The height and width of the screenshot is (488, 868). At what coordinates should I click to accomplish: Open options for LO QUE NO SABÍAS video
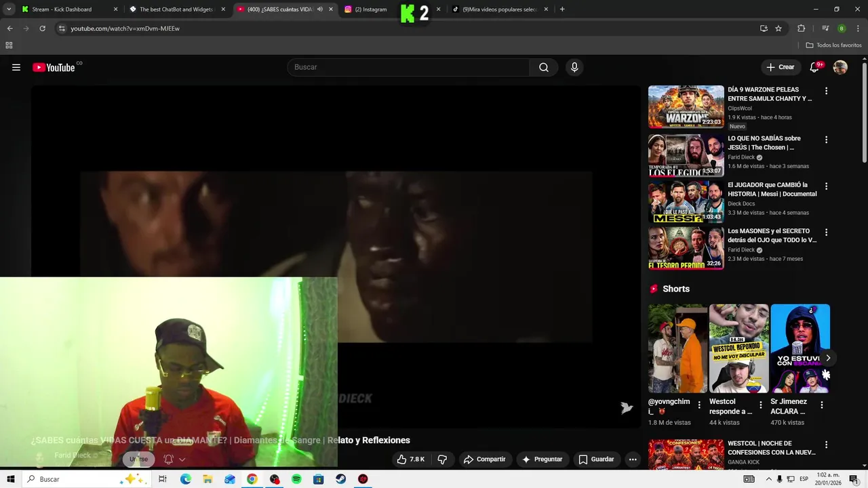[826, 140]
